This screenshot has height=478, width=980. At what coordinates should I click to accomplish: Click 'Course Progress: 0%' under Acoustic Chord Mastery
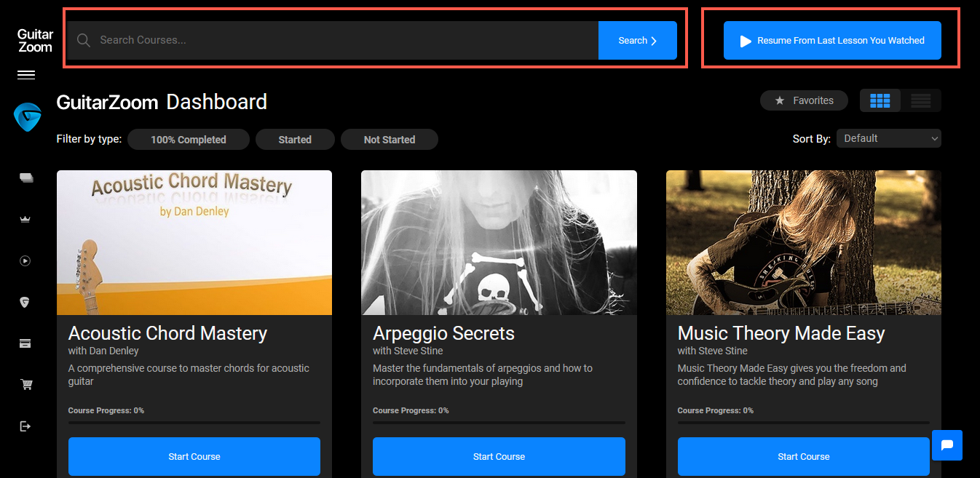click(106, 410)
